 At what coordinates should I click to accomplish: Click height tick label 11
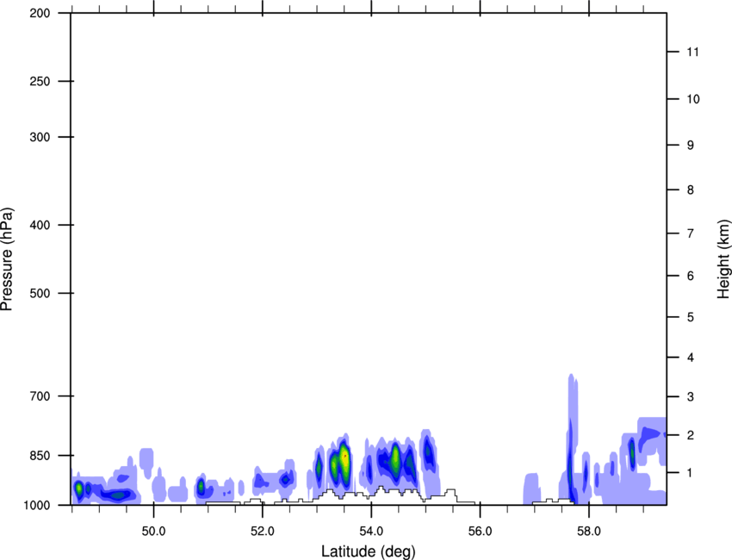[x=692, y=52]
